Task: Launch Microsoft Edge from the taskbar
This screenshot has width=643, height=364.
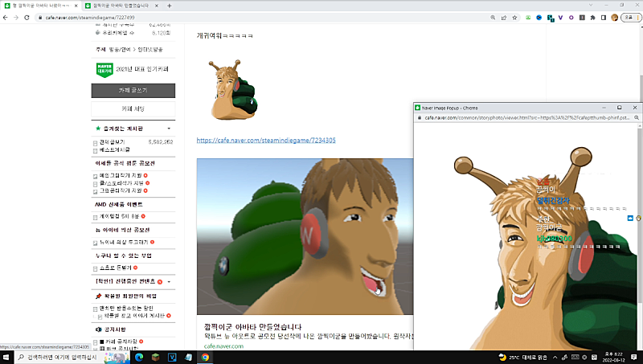Action: coord(139,358)
